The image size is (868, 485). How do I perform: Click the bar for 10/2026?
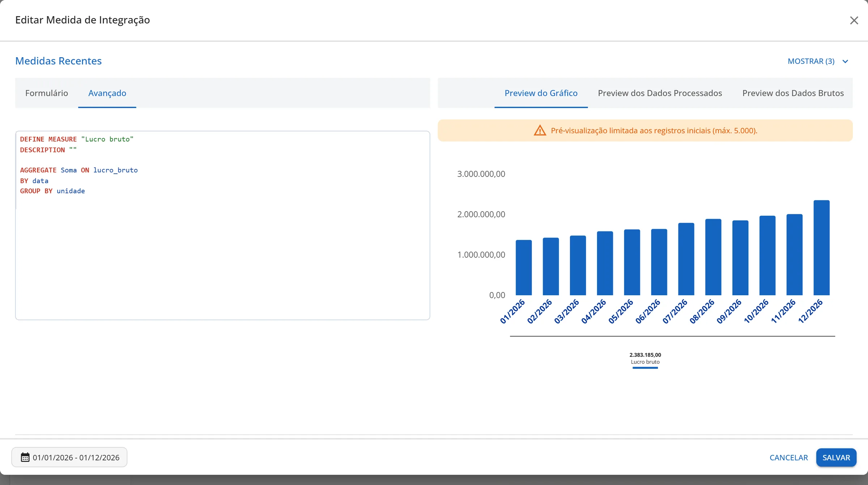767,256
